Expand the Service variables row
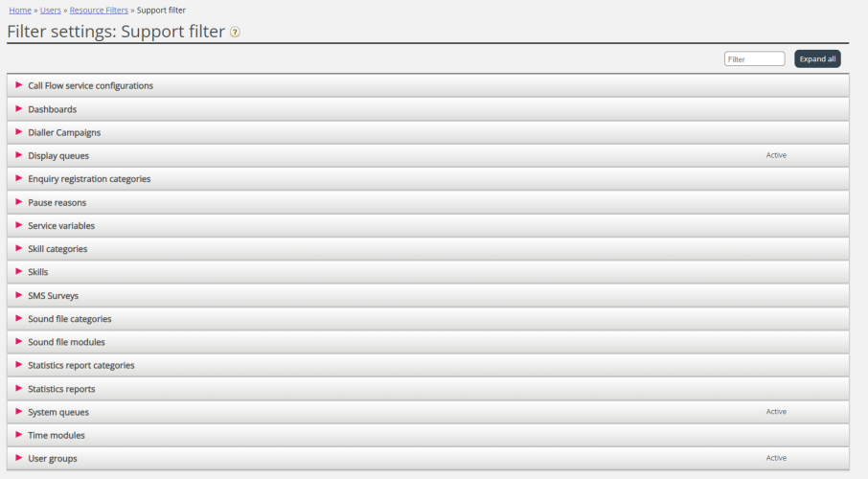This screenshot has width=868, height=479. click(x=61, y=226)
